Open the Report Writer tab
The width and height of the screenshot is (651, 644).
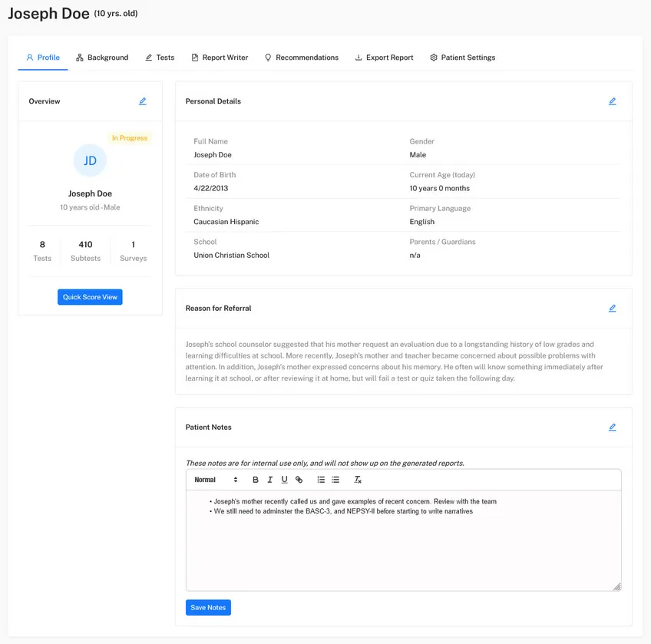[x=220, y=58]
